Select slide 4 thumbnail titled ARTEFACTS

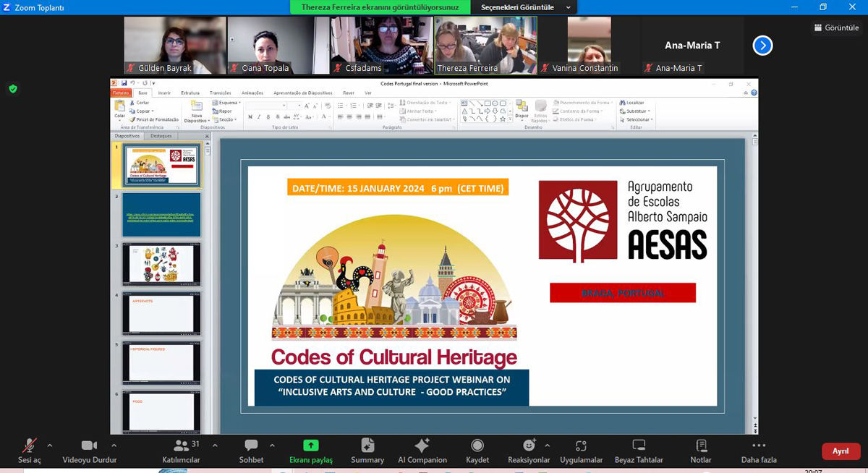(x=161, y=313)
